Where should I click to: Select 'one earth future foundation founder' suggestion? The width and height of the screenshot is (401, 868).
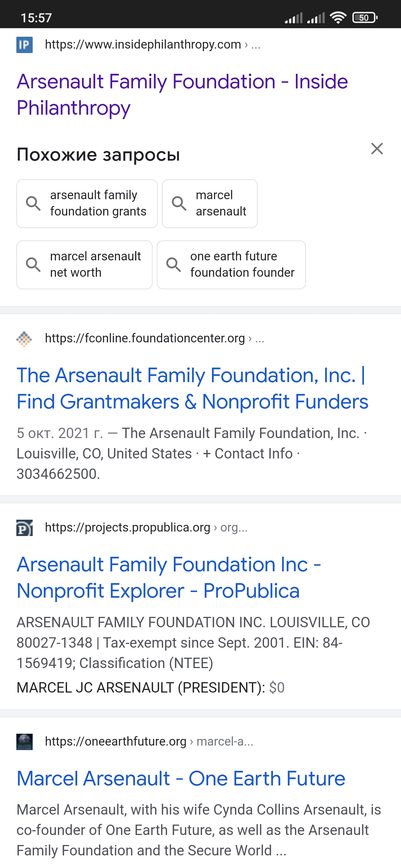tap(242, 264)
